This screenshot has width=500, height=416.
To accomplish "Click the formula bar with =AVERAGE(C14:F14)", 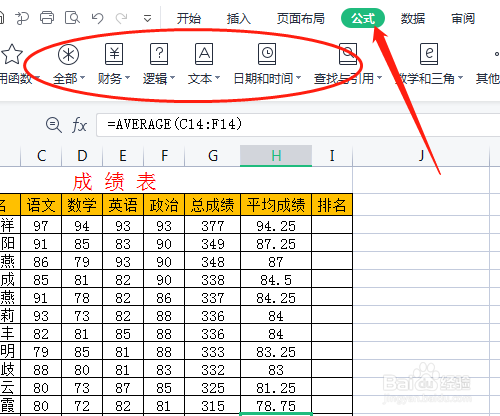I will coord(298,125).
